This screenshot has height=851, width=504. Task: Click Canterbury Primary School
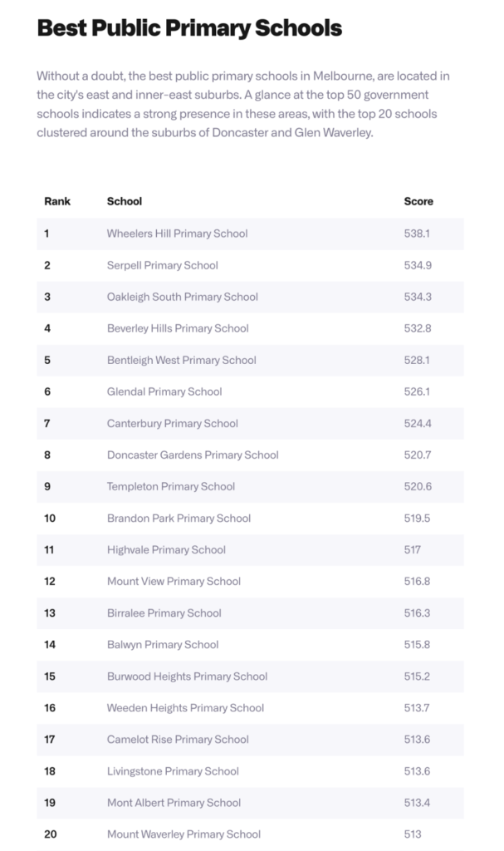coord(173,423)
